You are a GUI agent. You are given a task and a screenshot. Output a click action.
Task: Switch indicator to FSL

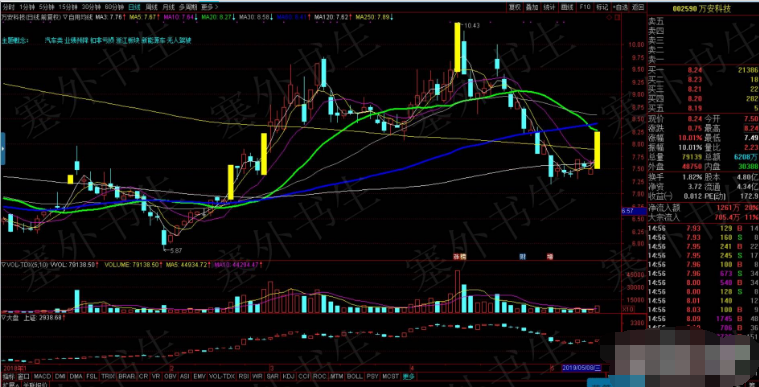coord(91,376)
